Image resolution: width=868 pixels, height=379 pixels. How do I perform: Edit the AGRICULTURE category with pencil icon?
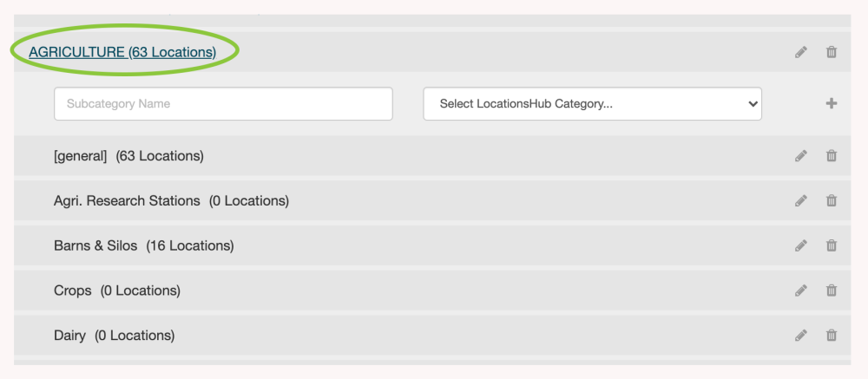(800, 52)
